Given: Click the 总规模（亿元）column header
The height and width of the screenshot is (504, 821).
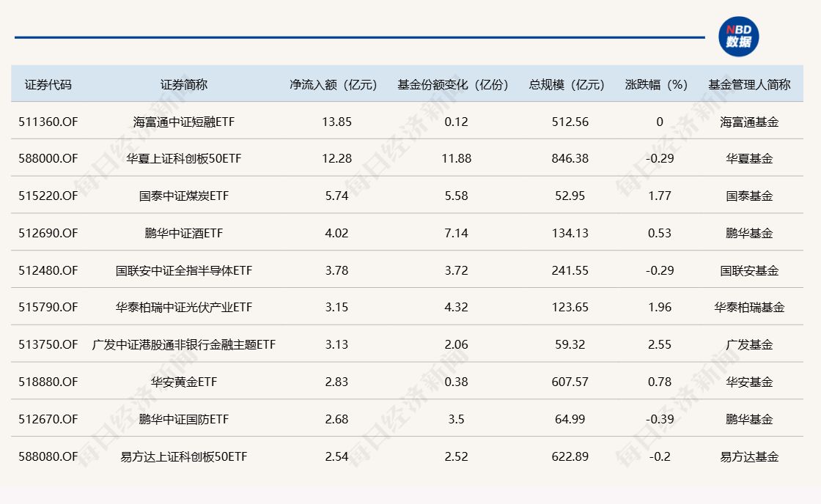Looking at the screenshot, I should [567, 84].
